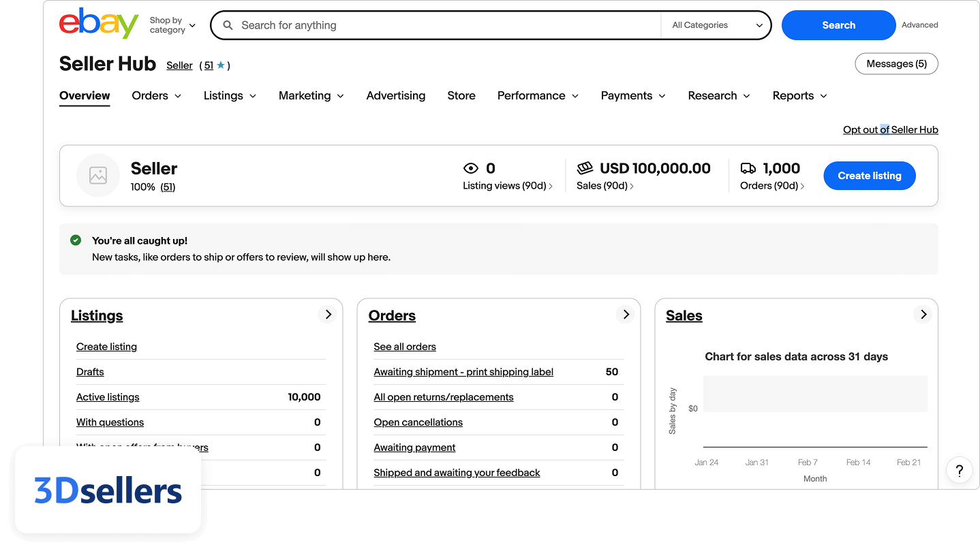980x551 pixels.
Task: Expand the Listings nav menu
Action: (230, 95)
